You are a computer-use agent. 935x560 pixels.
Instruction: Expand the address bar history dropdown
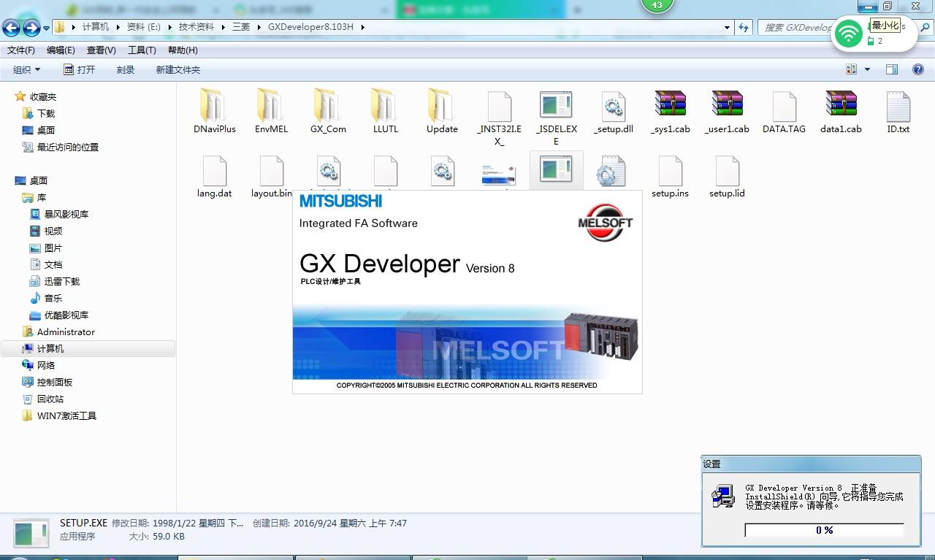pos(727,27)
